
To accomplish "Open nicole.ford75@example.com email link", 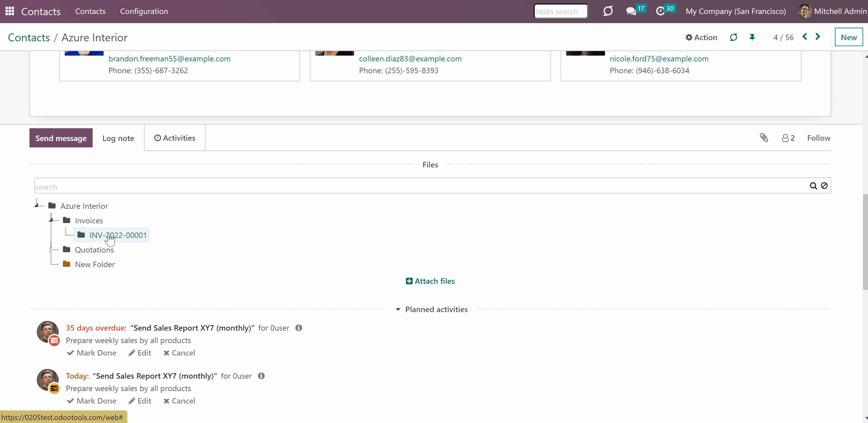I will (659, 58).
